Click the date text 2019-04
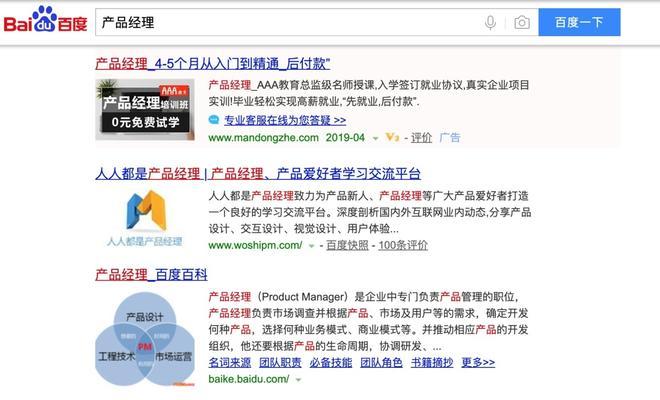Image resolution: width=660 pixels, height=400 pixels. [345, 138]
